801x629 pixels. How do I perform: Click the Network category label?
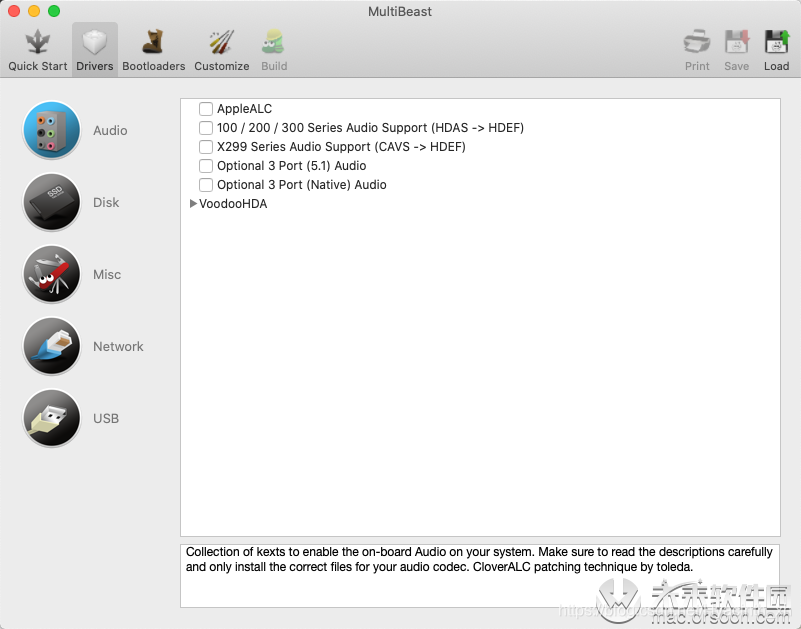click(118, 346)
